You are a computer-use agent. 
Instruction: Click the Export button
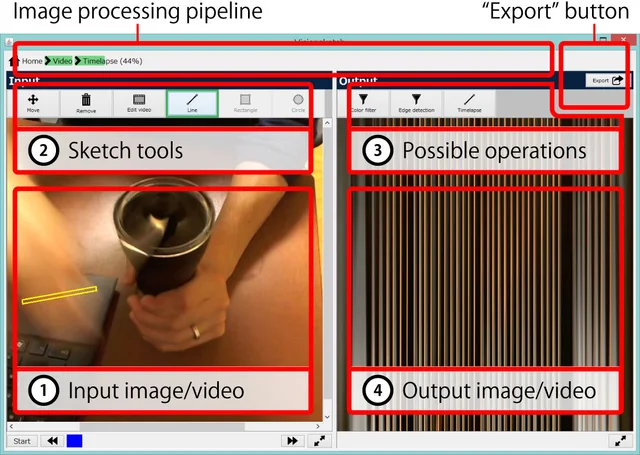608,80
